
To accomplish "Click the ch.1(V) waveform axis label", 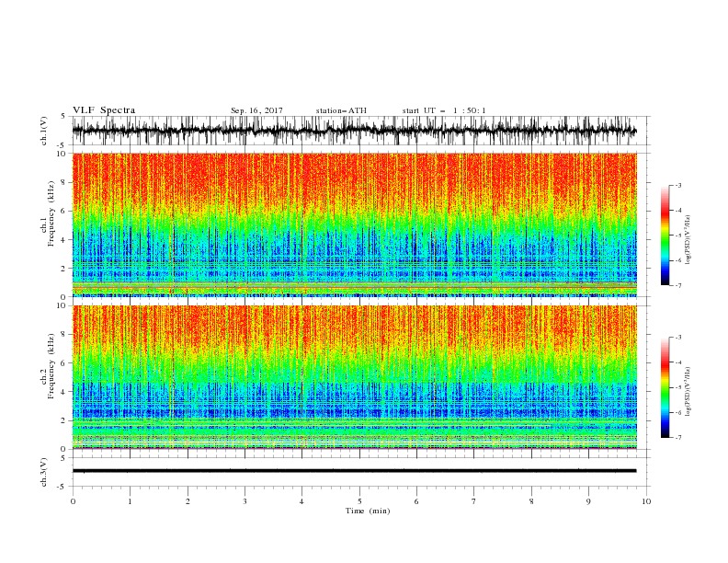I will (44, 131).
